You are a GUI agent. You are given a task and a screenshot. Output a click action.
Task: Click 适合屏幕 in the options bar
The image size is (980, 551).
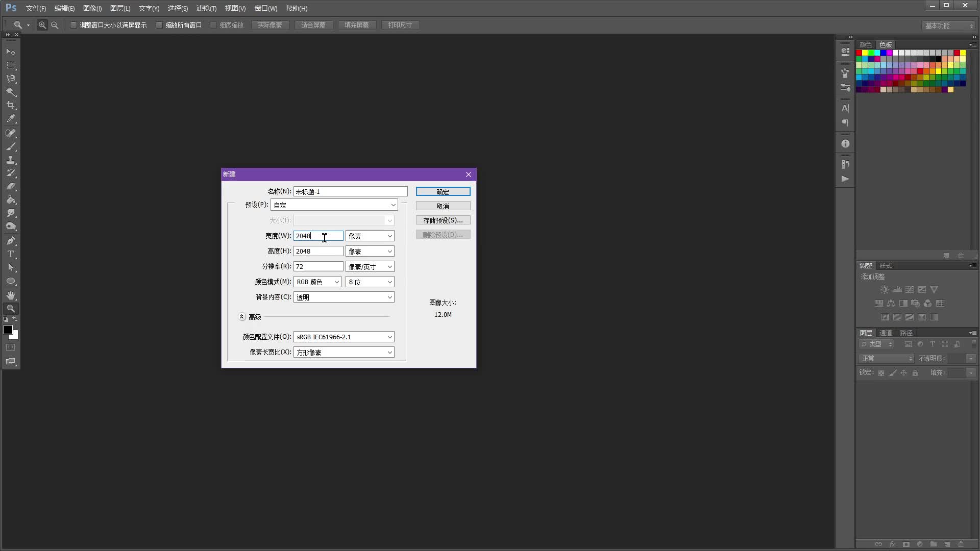313,25
